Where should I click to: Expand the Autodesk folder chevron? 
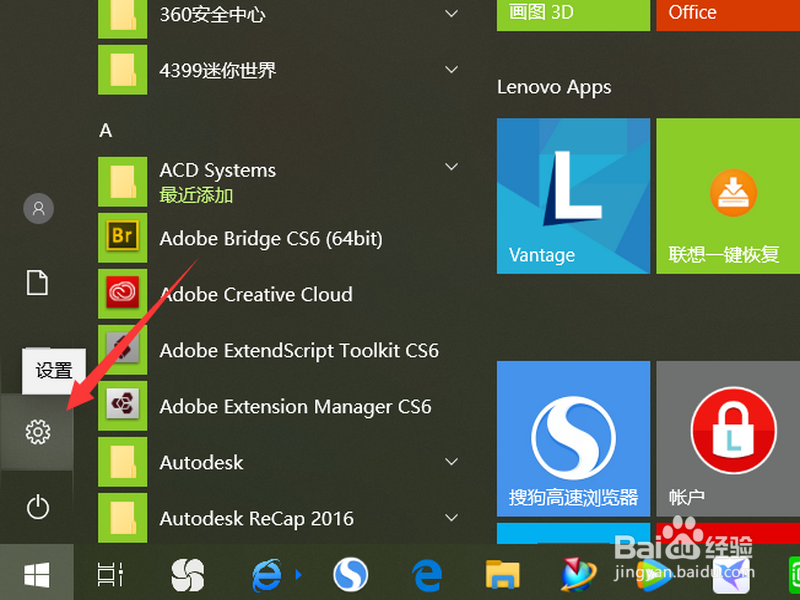pos(451,462)
